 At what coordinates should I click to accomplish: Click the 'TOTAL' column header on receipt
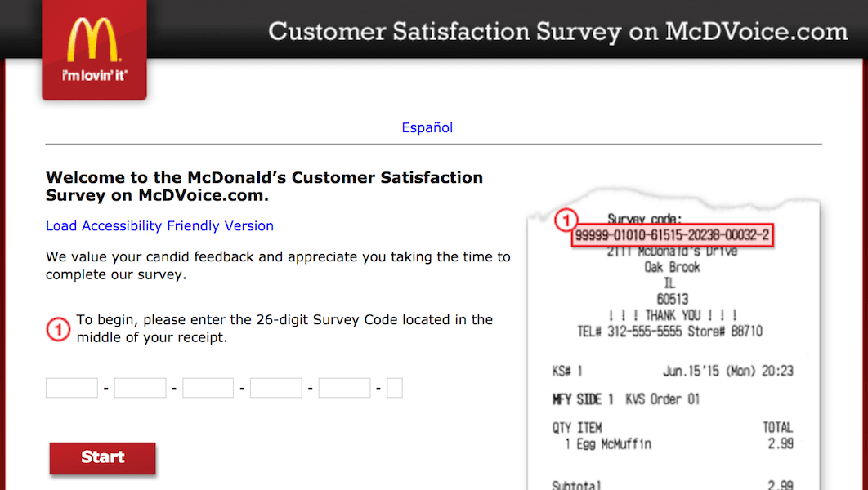click(x=778, y=427)
